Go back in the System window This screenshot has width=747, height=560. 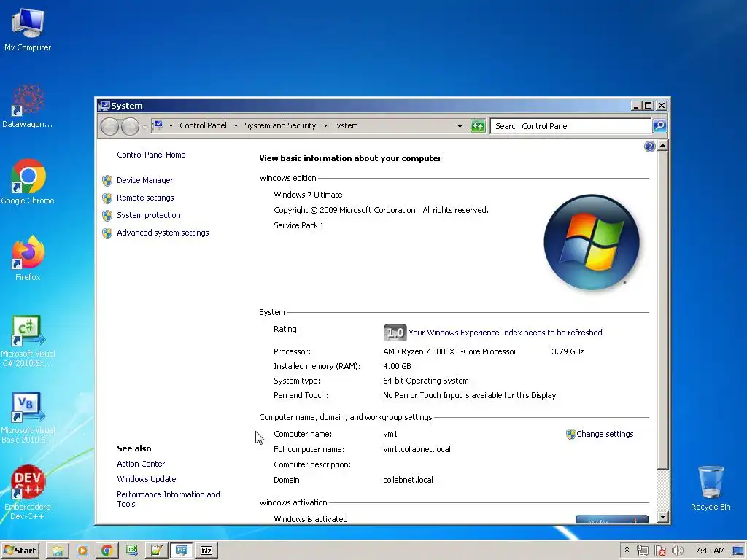[x=109, y=126]
